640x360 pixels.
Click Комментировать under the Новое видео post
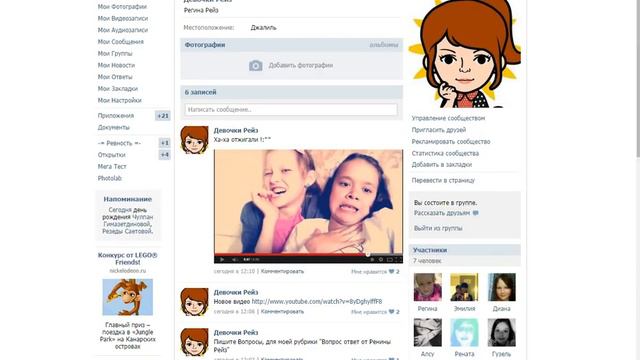[282, 312]
